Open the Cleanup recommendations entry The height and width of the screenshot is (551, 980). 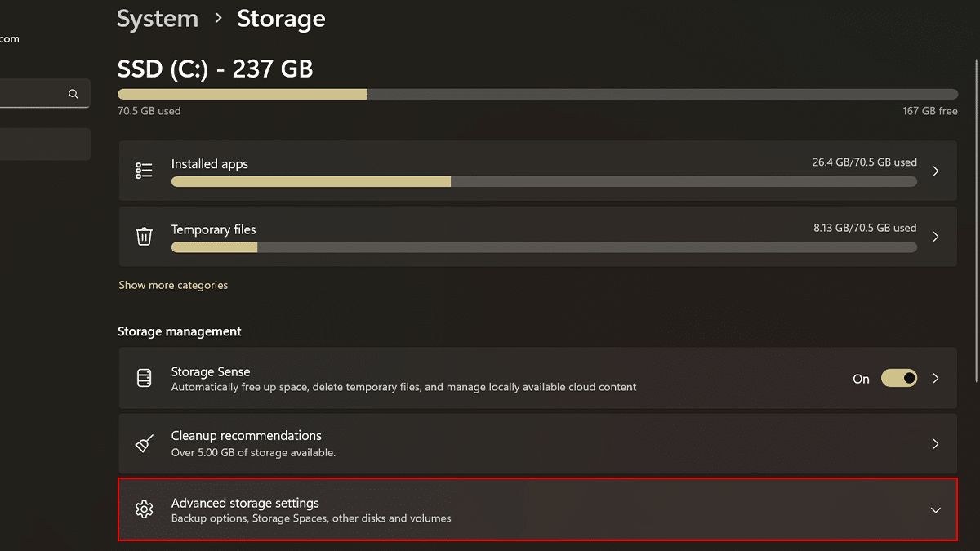(246, 436)
